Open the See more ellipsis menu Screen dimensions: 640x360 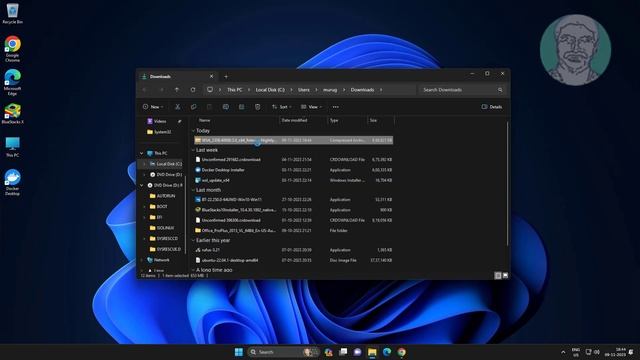pyautogui.click(x=336, y=107)
